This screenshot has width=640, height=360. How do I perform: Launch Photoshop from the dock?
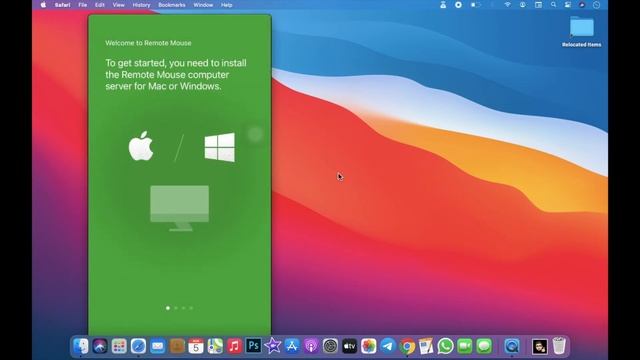coord(253,346)
